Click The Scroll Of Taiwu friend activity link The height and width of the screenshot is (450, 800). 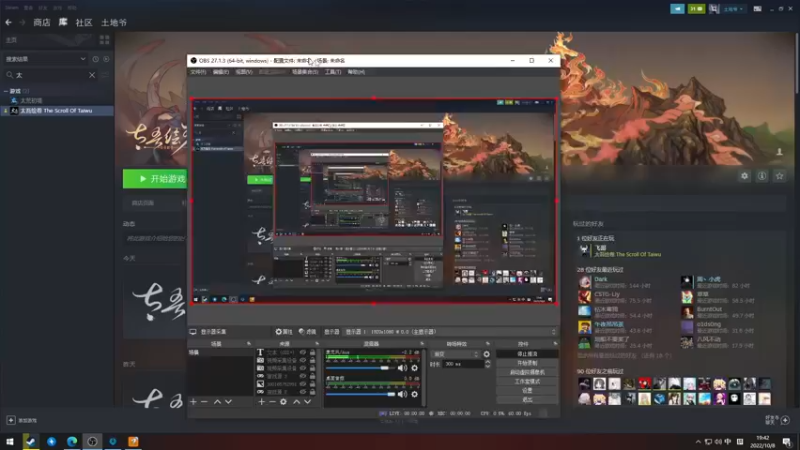point(627,254)
